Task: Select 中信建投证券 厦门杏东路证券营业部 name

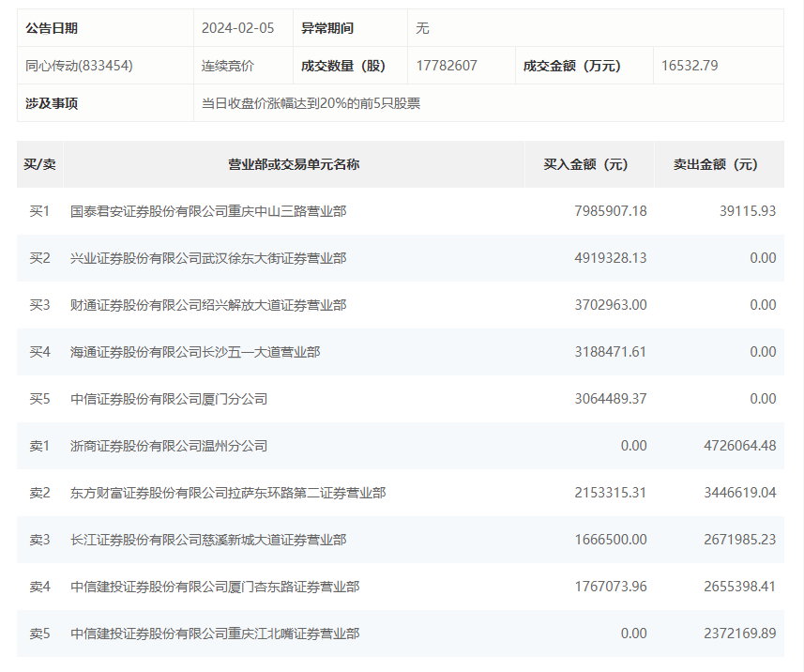Action: [x=215, y=587]
